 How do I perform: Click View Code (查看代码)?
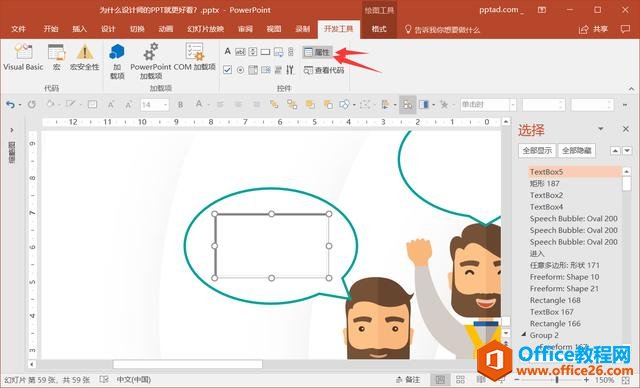324,70
